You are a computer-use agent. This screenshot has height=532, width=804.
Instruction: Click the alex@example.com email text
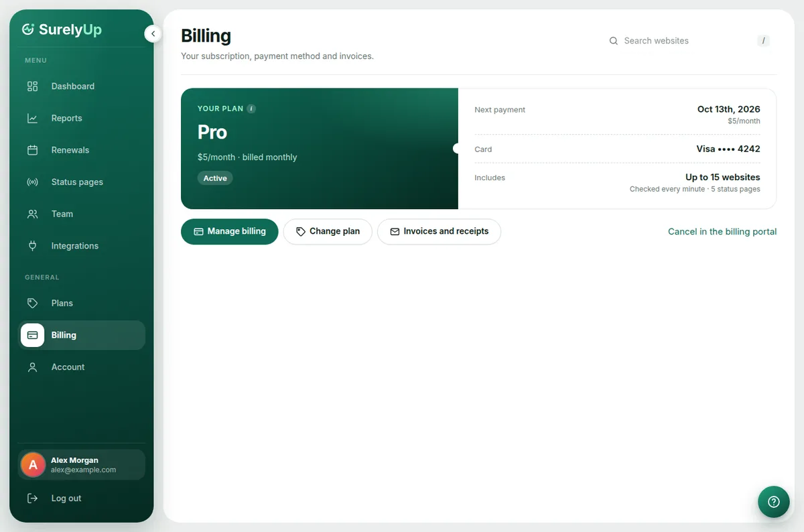[x=83, y=470]
